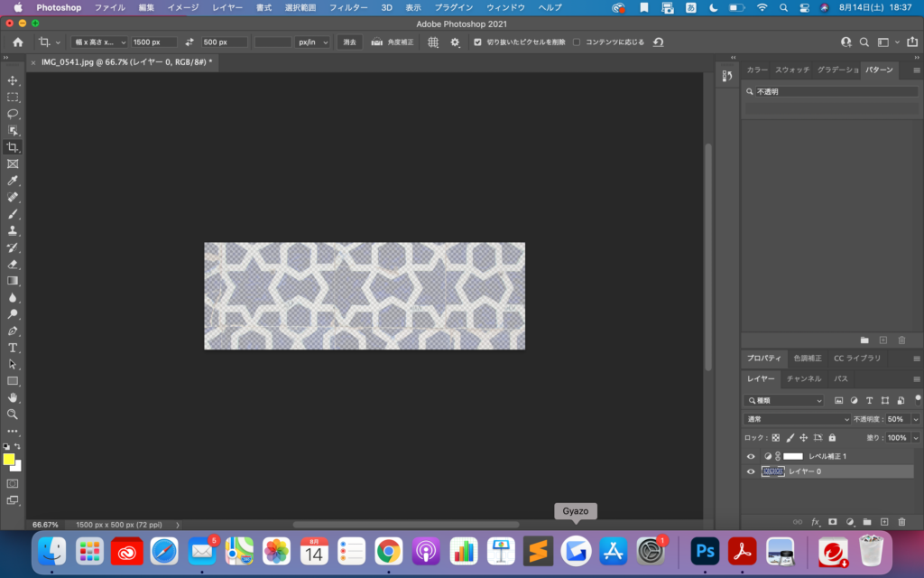Image resolution: width=924 pixels, height=578 pixels.
Task: Select the Eyedropper tool
Action: pyautogui.click(x=13, y=181)
